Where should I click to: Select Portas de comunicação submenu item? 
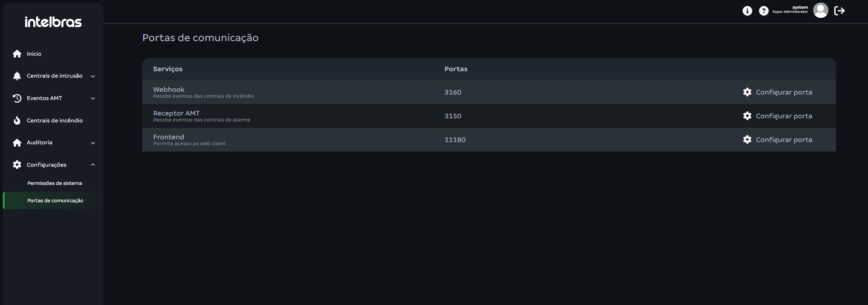[x=55, y=200]
